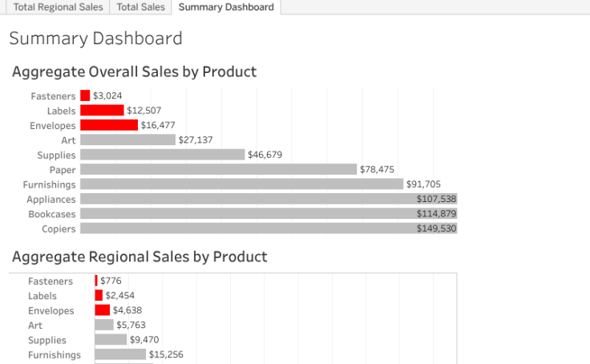Select the gray Art bar showing $27,137
Screen dimensions: 590x364
pos(127,140)
